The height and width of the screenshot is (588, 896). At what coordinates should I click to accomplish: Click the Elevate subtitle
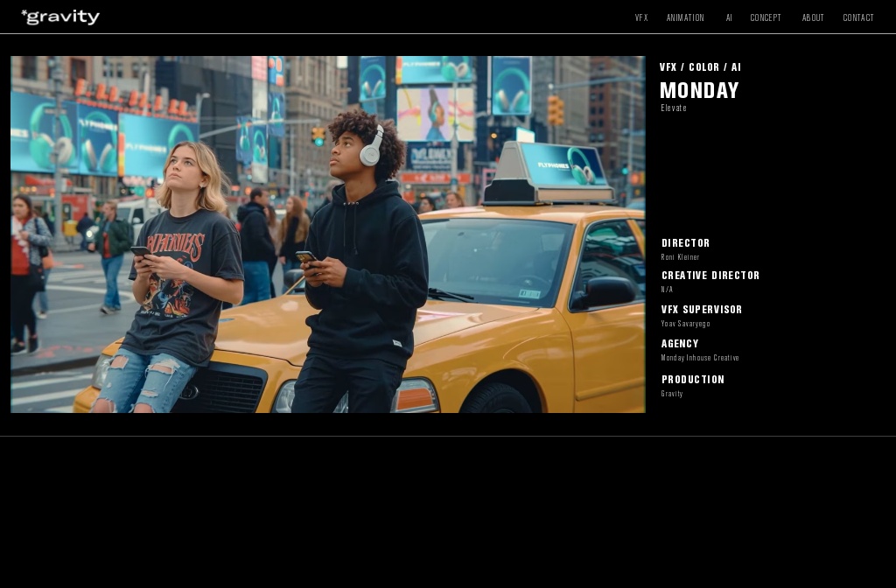pyautogui.click(x=674, y=108)
